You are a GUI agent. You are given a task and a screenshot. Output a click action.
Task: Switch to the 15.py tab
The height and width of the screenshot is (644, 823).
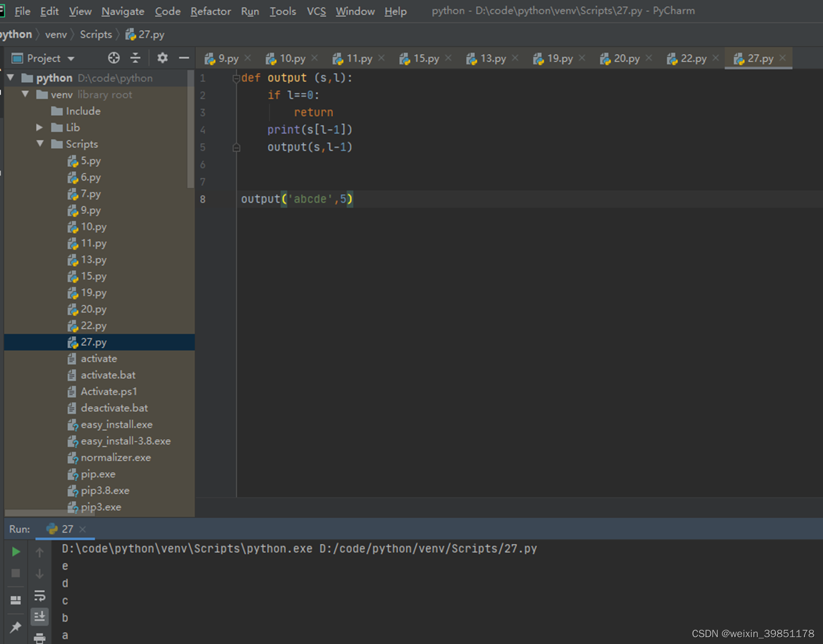tap(426, 58)
